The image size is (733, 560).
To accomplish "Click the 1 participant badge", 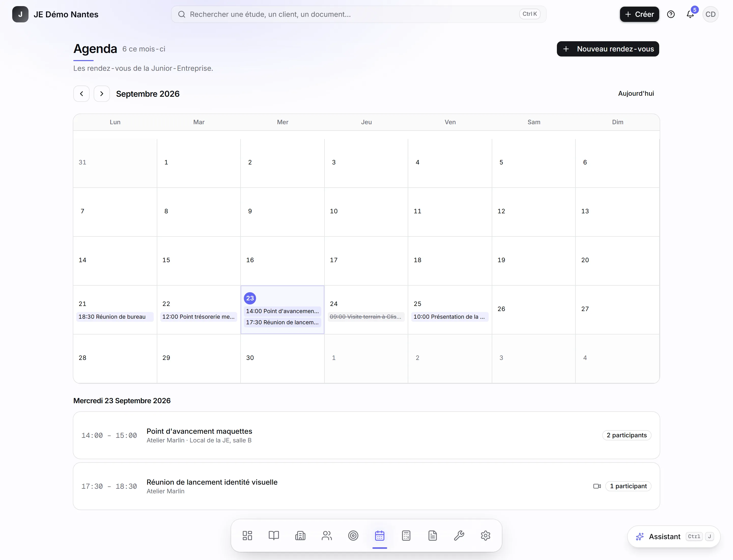I will click(x=628, y=486).
